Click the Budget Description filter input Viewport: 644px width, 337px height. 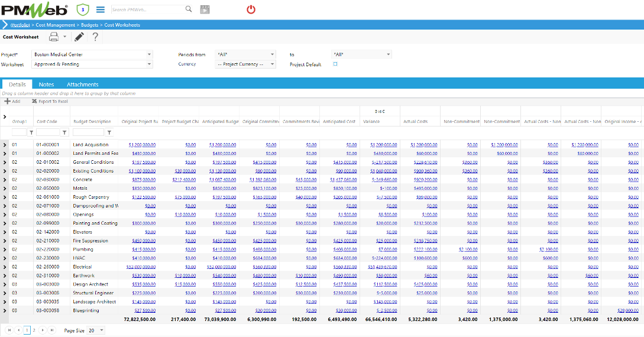(88, 132)
